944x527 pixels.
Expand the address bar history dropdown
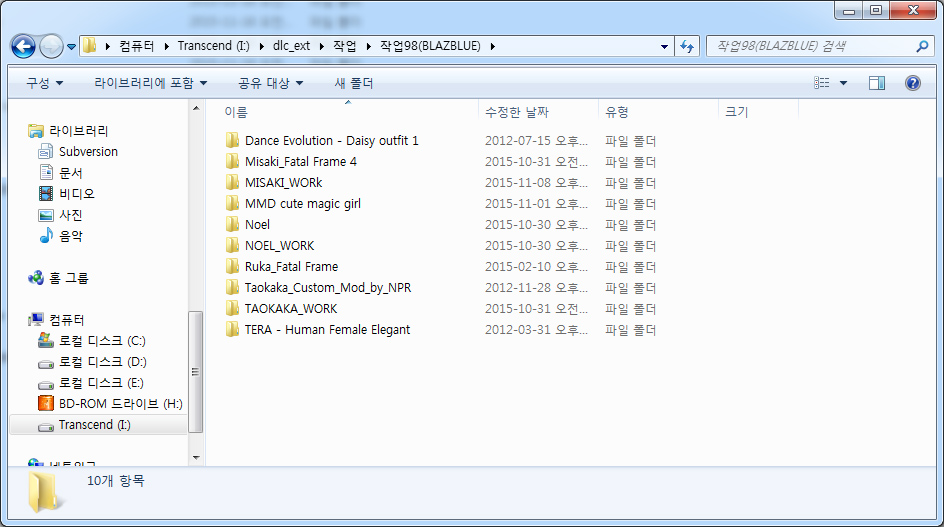tap(665, 46)
